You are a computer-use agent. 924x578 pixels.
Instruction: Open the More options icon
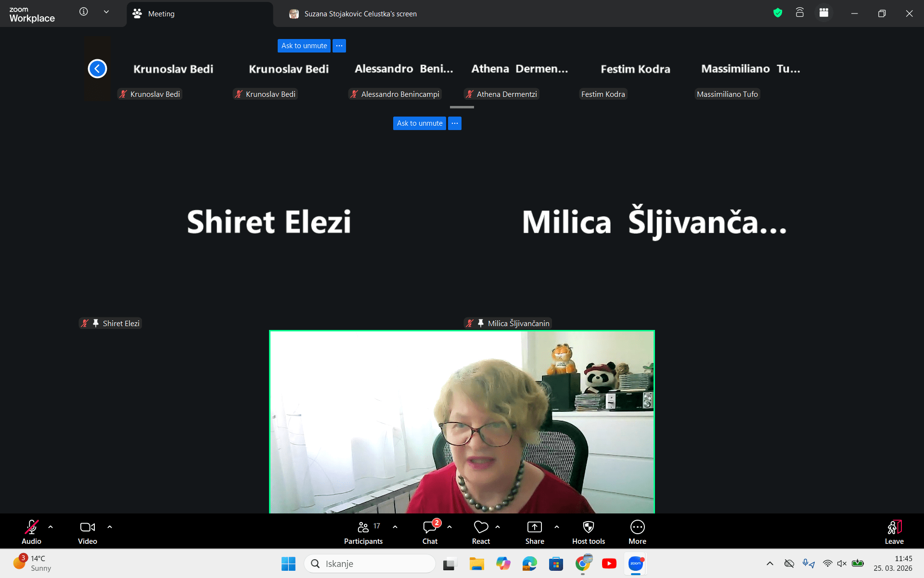click(637, 527)
